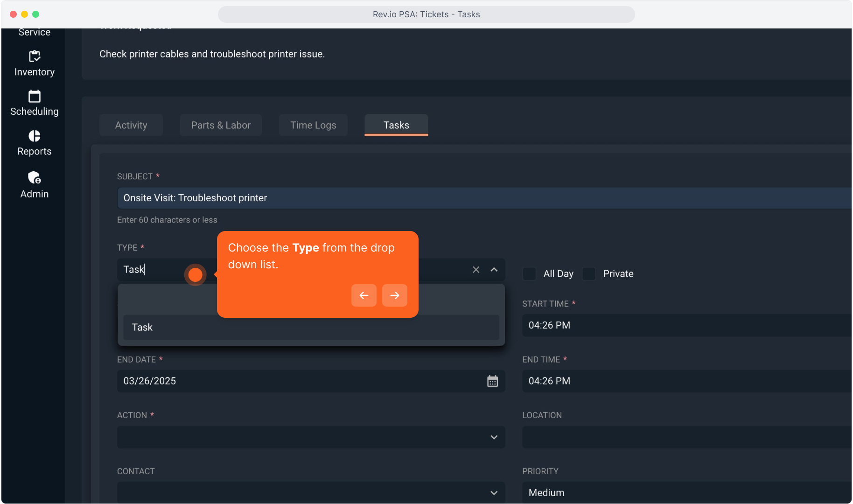853x504 pixels.
Task: Collapse the Type dropdown chevron
Action: click(x=494, y=270)
